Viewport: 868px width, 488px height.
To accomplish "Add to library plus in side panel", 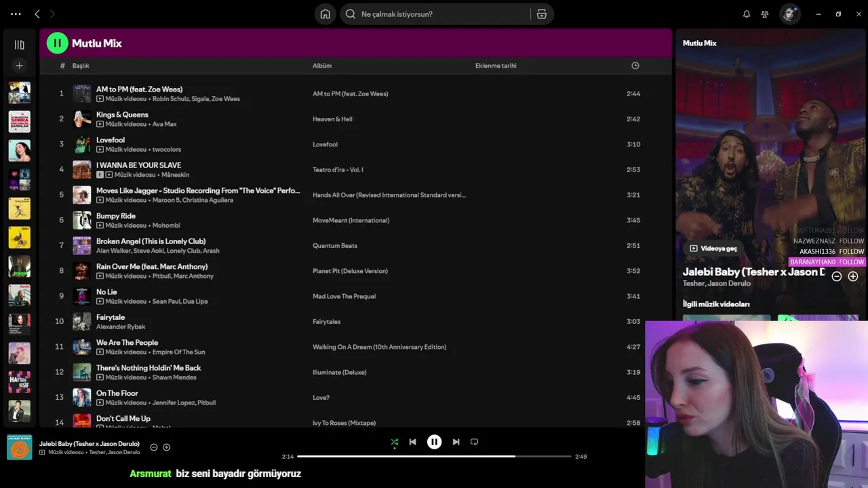I will click(853, 277).
